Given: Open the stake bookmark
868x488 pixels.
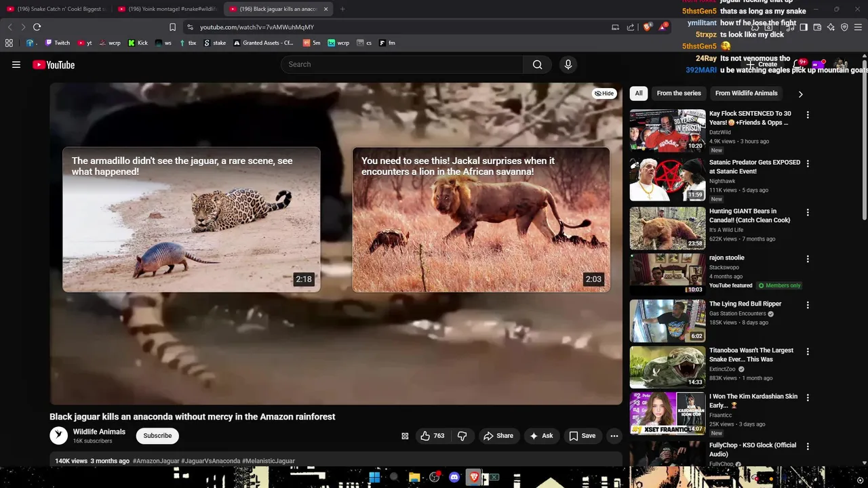Looking at the screenshot, I should coord(215,43).
